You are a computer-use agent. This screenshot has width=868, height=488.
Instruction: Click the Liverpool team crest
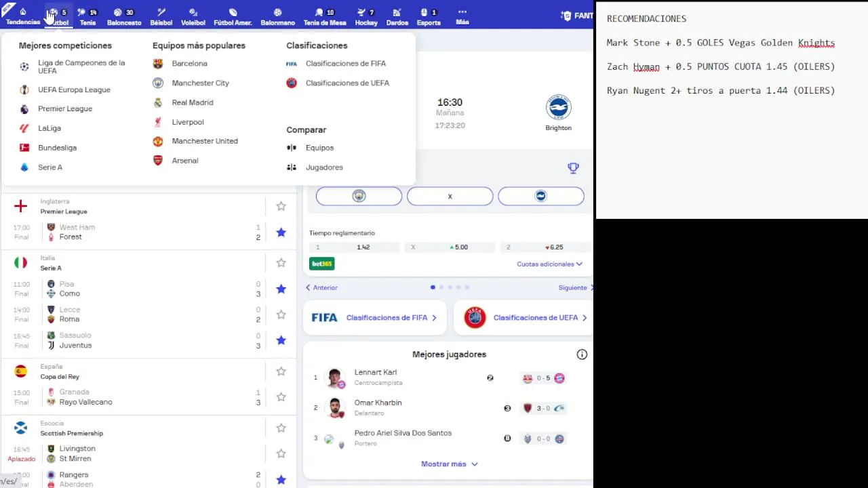tap(158, 122)
